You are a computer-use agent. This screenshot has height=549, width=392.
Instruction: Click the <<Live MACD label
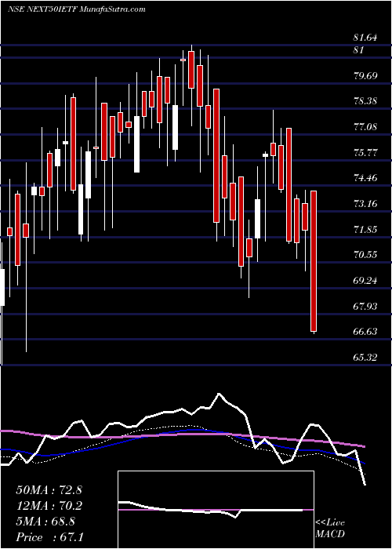click(x=330, y=529)
